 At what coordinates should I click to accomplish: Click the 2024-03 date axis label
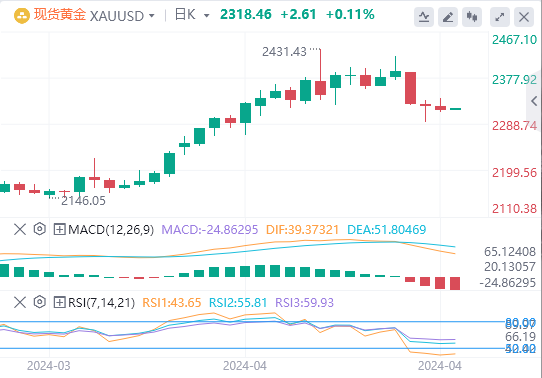click(x=49, y=366)
